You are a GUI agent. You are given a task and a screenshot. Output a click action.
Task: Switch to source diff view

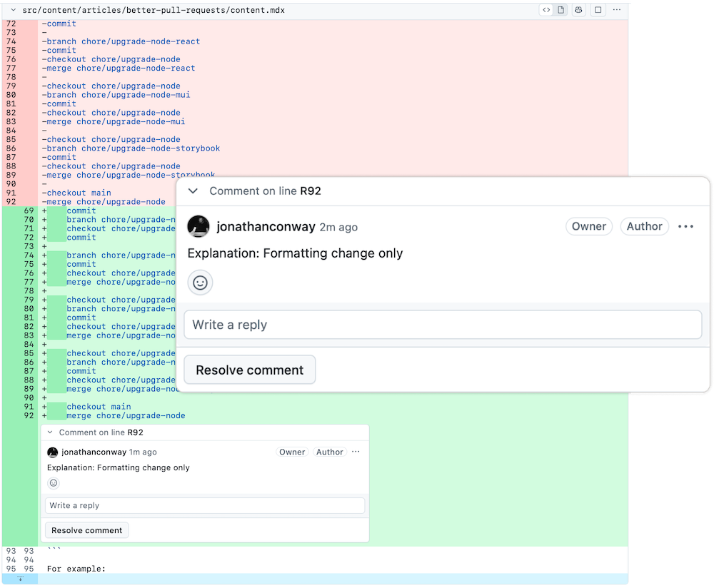[546, 10]
